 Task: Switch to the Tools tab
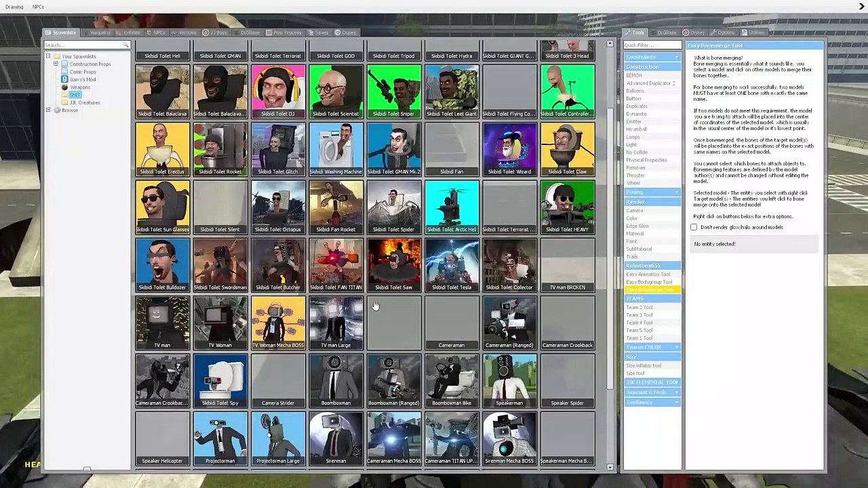[x=635, y=33]
